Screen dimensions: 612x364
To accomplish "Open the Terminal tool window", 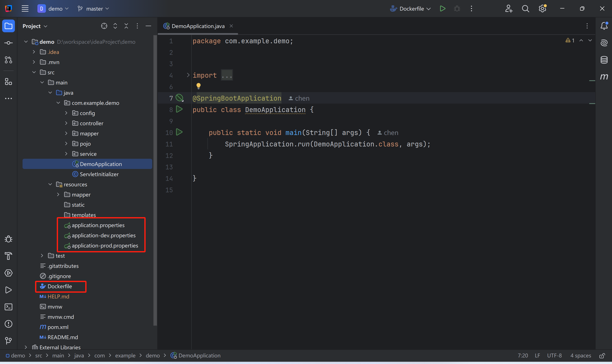I will coord(8,307).
